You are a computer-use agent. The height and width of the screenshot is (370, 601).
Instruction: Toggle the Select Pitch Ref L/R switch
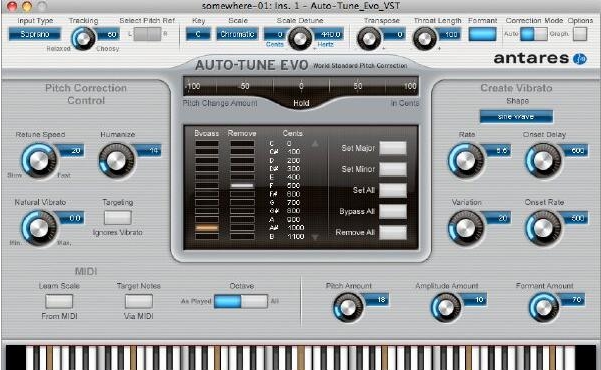click(148, 34)
